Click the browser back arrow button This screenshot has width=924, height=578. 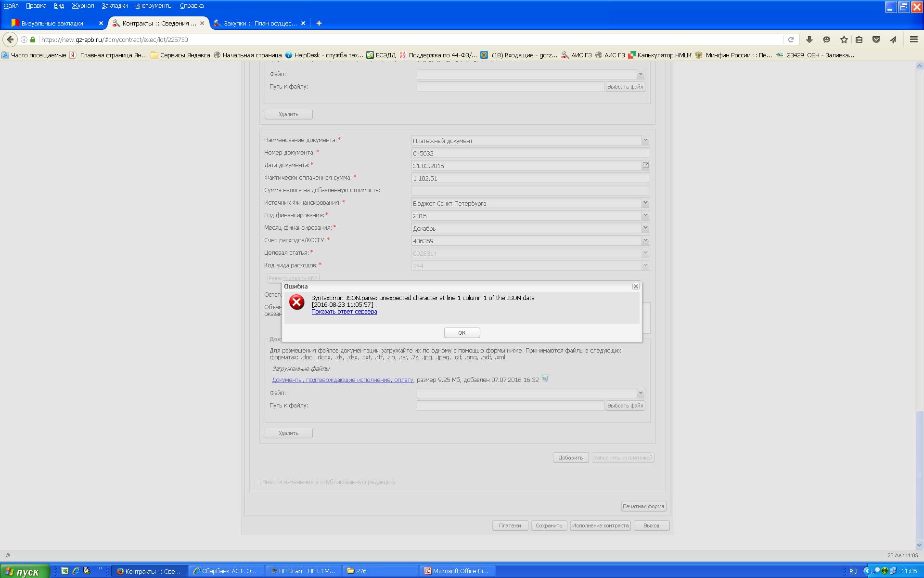click(x=10, y=39)
